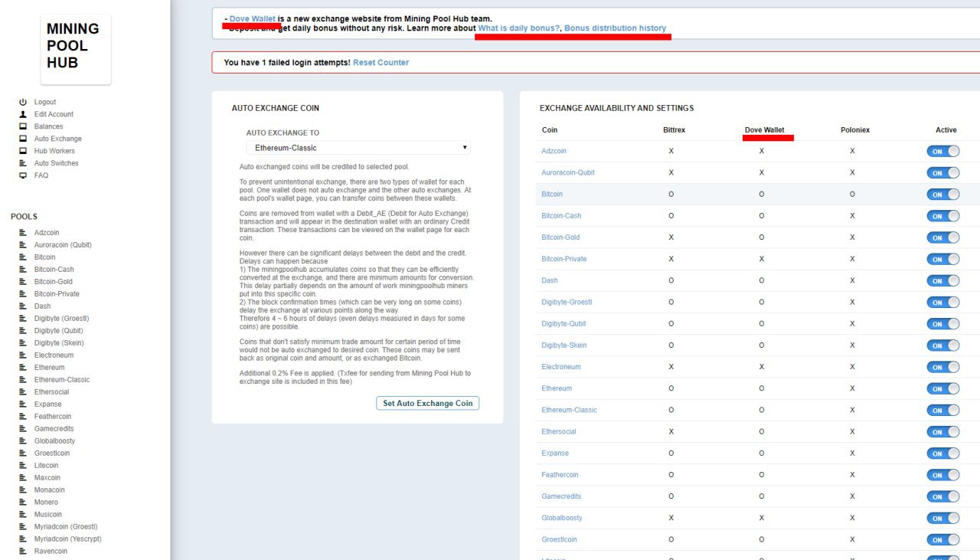Image resolution: width=980 pixels, height=560 pixels.
Task: Open Dove Wallet link in banner
Action: 253,18
